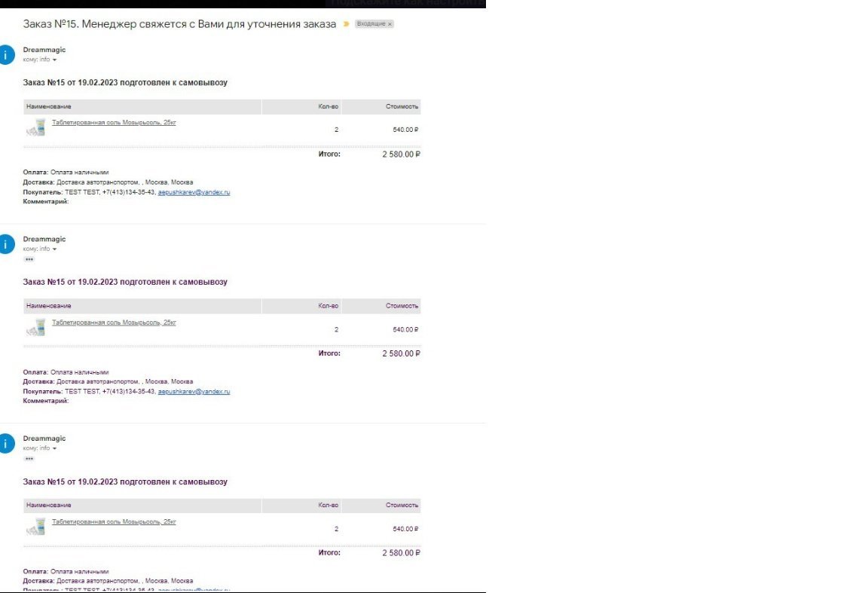Screen dimensions: 868x593
Task: Click the buyer email address in second message
Action: [x=194, y=392]
